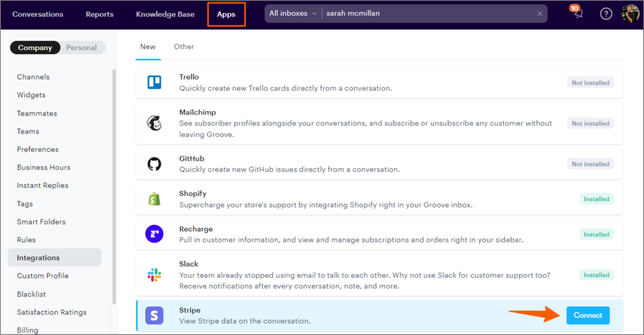This screenshot has height=335, width=644.
Task: Click the Slack logo icon
Action: pyautogui.click(x=154, y=275)
